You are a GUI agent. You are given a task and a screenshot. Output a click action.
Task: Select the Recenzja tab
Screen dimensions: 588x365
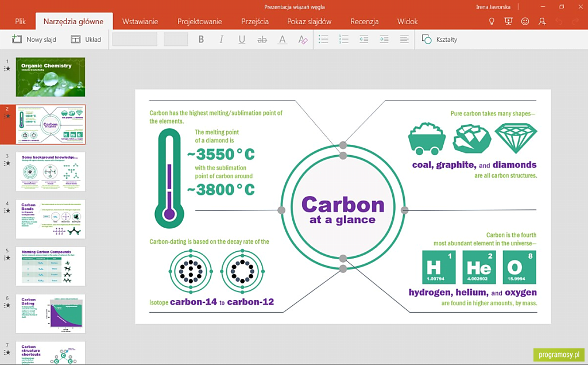[364, 21]
